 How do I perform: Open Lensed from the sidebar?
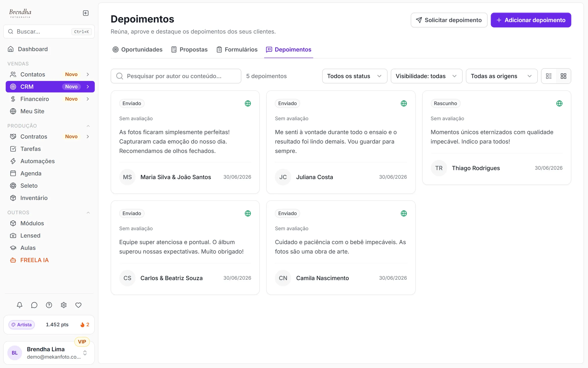point(50,236)
